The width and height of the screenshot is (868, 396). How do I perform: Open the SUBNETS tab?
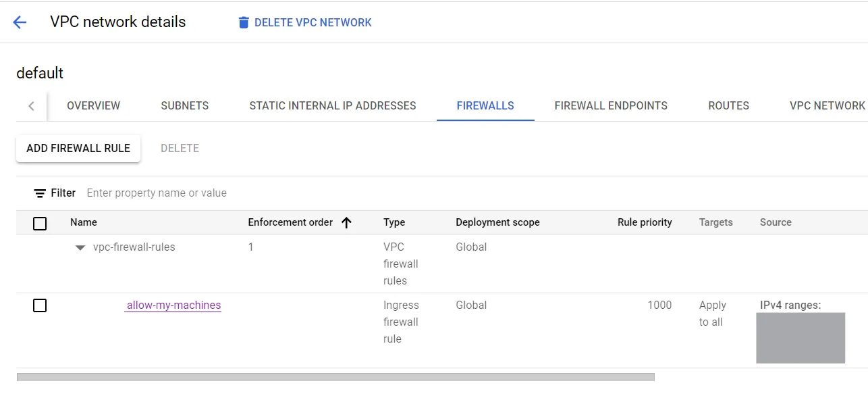tap(184, 105)
